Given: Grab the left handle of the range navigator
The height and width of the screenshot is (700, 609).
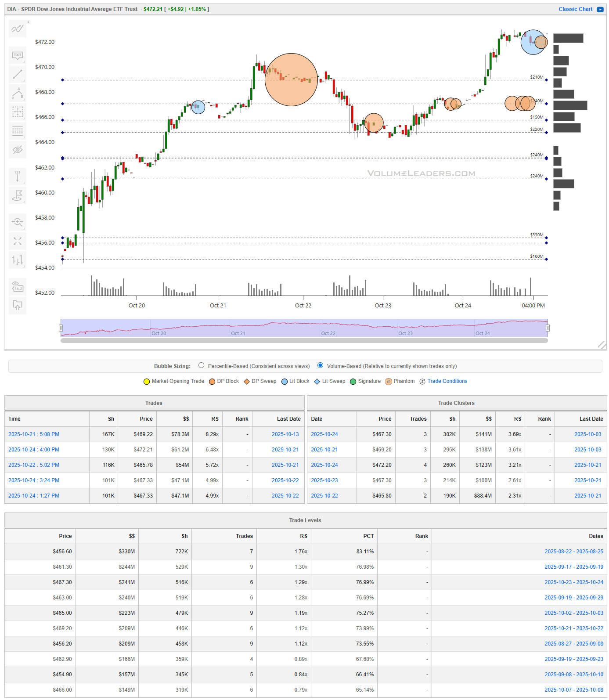Looking at the screenshot, I should coord(61,328).
